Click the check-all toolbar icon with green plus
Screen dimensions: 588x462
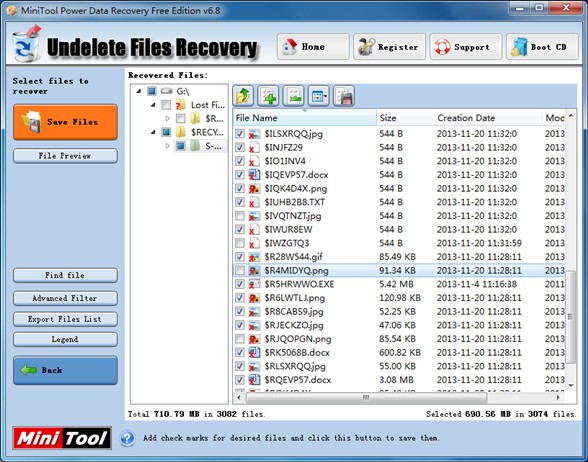point(268,96)
